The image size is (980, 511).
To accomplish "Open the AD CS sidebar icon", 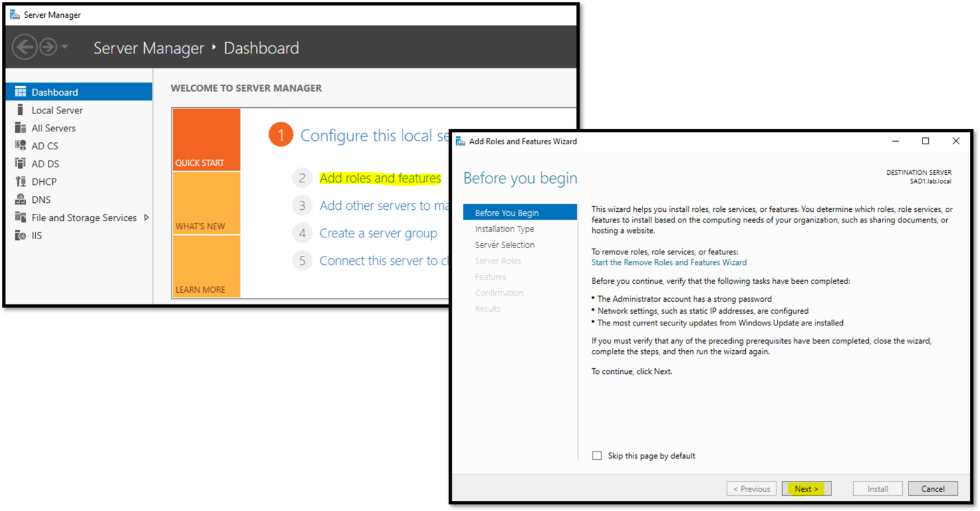I will [20, 145].
